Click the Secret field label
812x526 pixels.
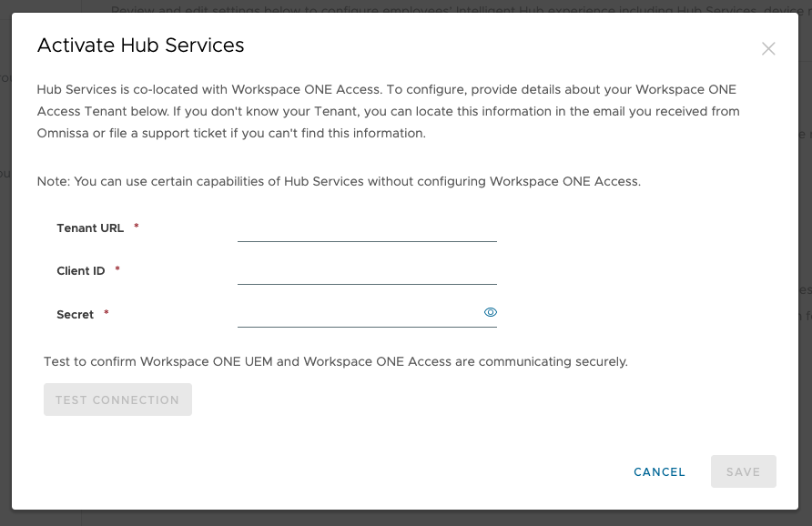click(75, 314)
